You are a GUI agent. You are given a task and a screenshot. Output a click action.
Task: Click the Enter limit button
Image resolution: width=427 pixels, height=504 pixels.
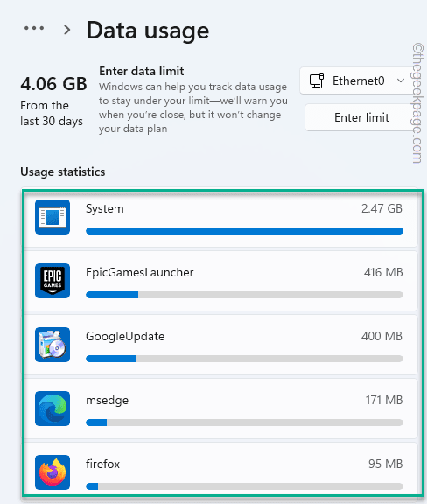[361, 117]
